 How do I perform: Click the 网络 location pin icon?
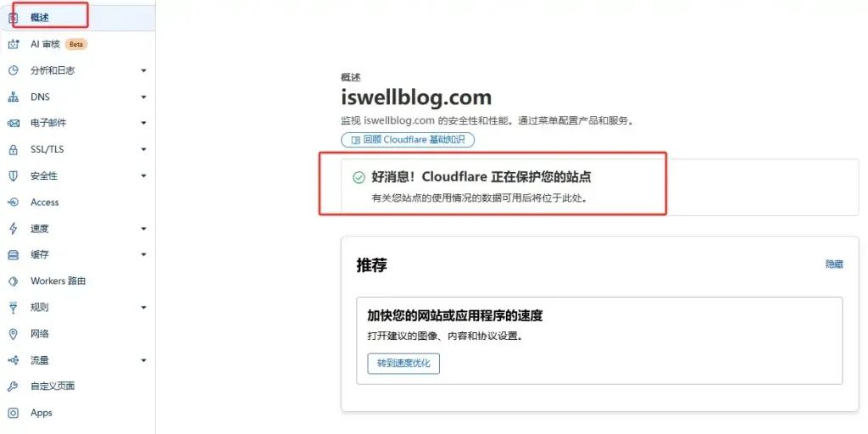pos(14,334)
